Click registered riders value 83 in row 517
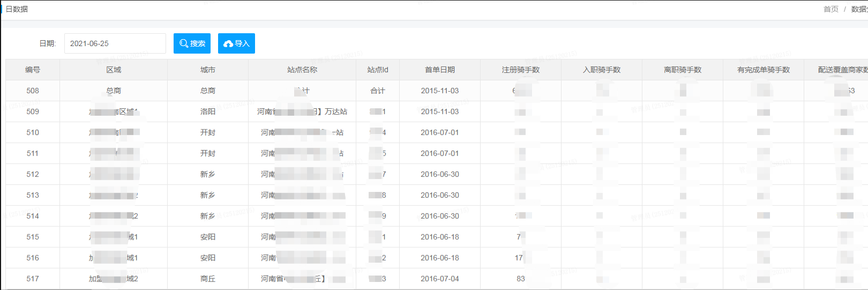 click(x=521, y=279)
